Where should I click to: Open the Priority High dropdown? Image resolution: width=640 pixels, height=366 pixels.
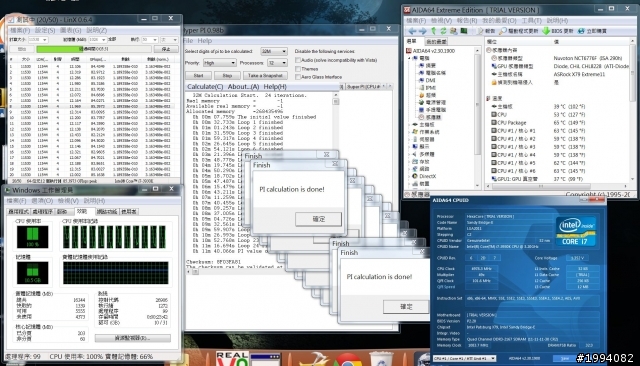220,63
